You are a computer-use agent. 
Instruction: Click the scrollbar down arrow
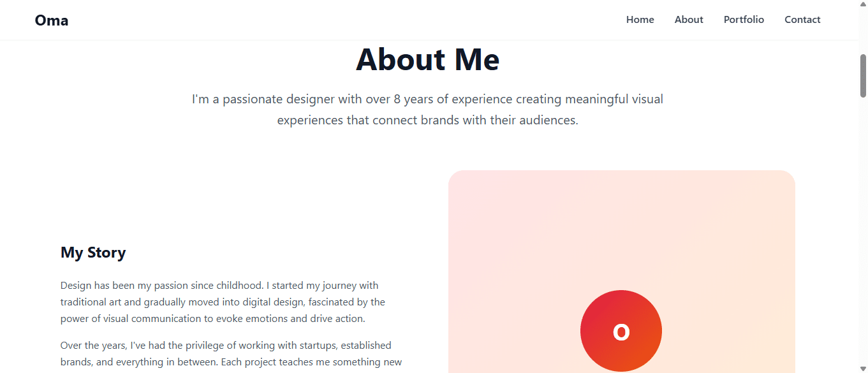click(863, 369)
